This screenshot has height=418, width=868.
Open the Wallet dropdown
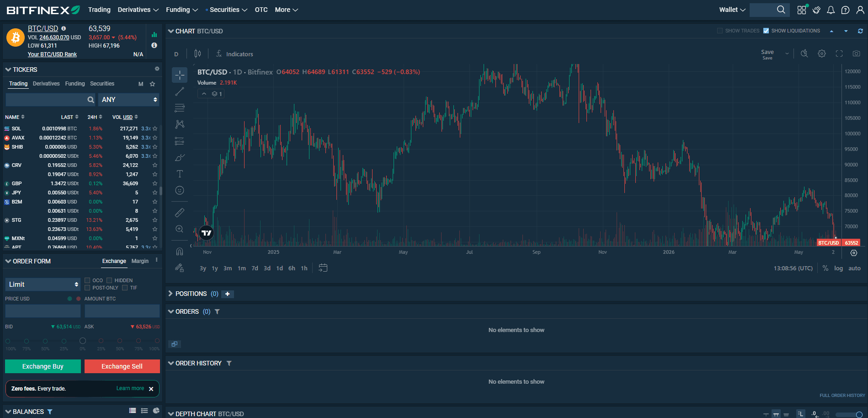732,10
